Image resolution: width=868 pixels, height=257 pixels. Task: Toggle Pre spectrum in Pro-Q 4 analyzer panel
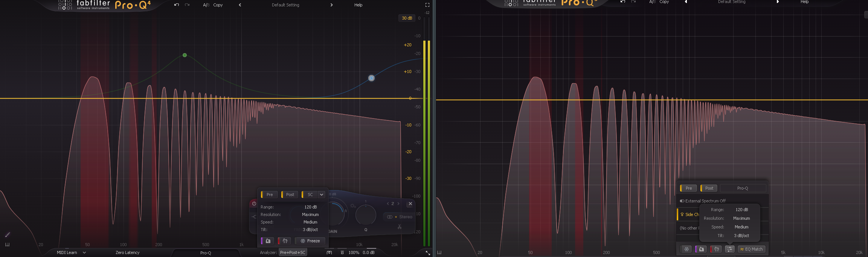(269, 195)
